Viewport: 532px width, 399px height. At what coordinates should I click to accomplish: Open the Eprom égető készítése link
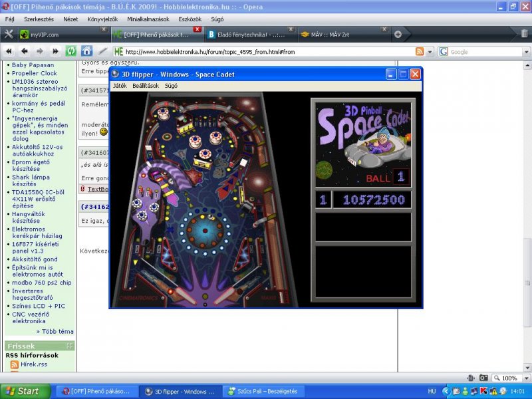point(31,165)
